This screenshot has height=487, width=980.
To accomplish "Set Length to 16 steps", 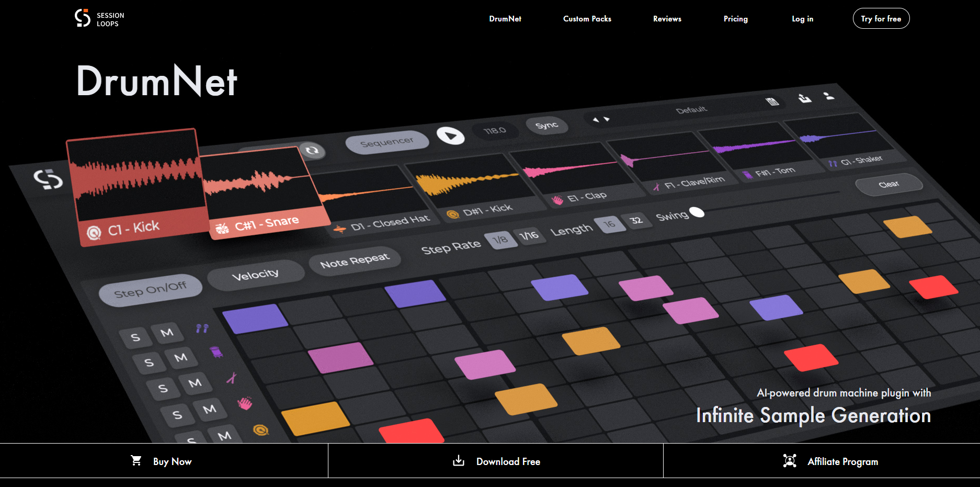I will tap(609, 224).
